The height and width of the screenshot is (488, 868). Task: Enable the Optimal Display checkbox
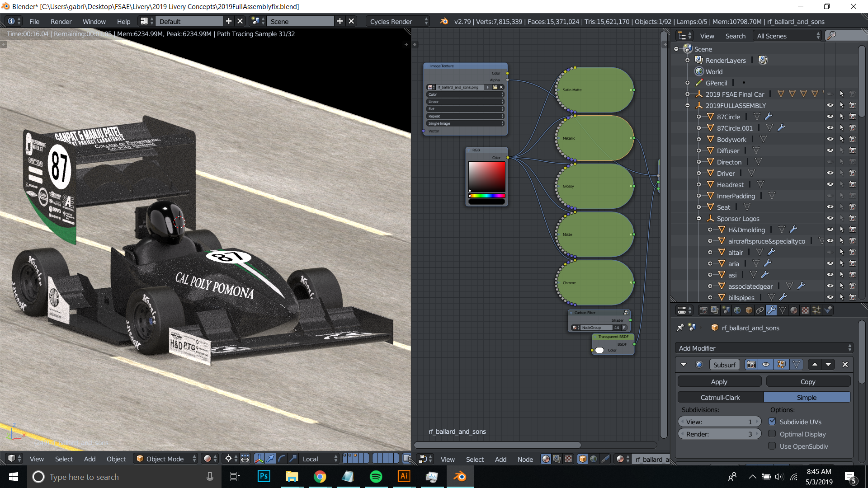(772, 434)
